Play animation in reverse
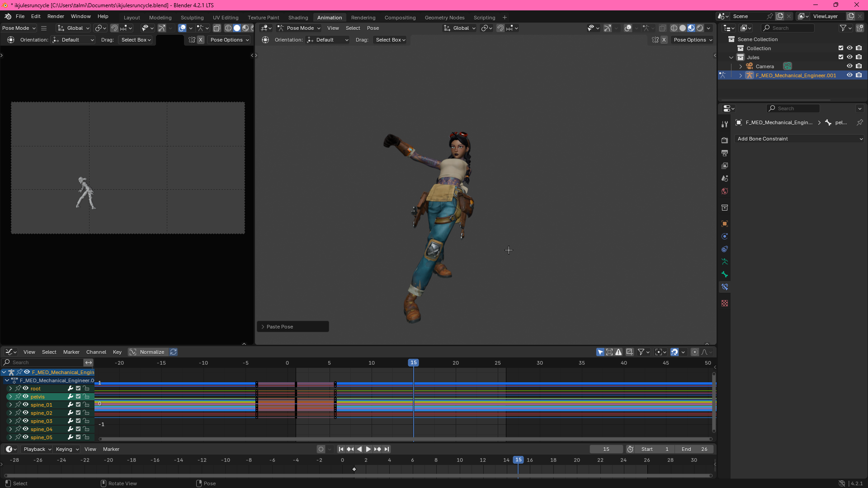 click(x=359, y=449)
